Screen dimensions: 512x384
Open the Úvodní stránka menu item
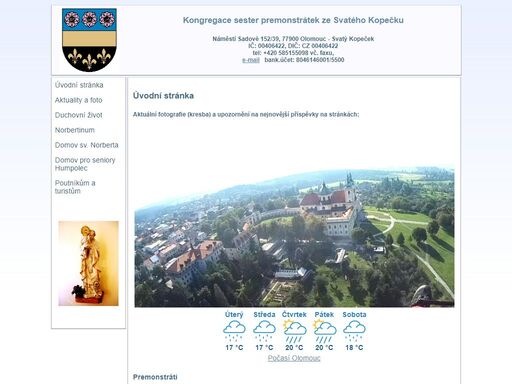(79, 85)
